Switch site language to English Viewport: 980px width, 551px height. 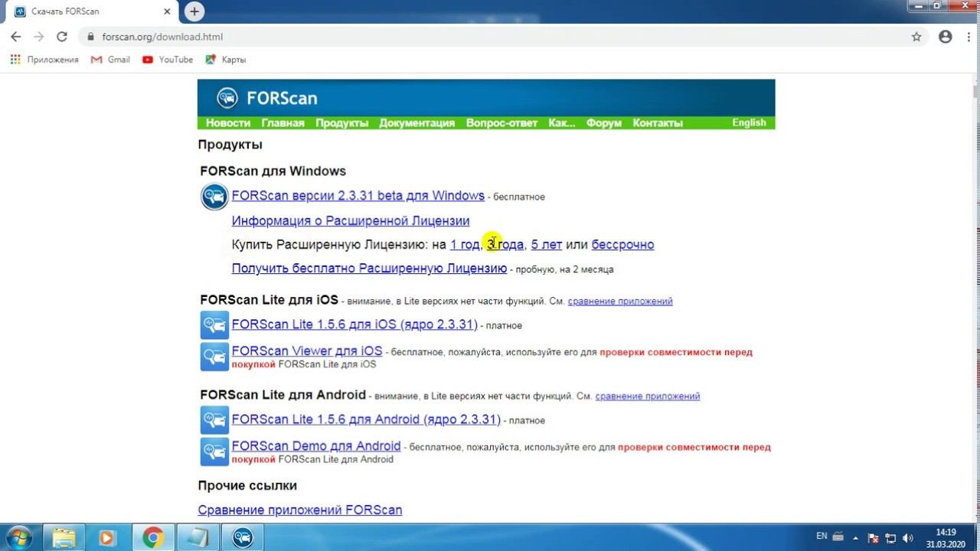coord(749,122)
